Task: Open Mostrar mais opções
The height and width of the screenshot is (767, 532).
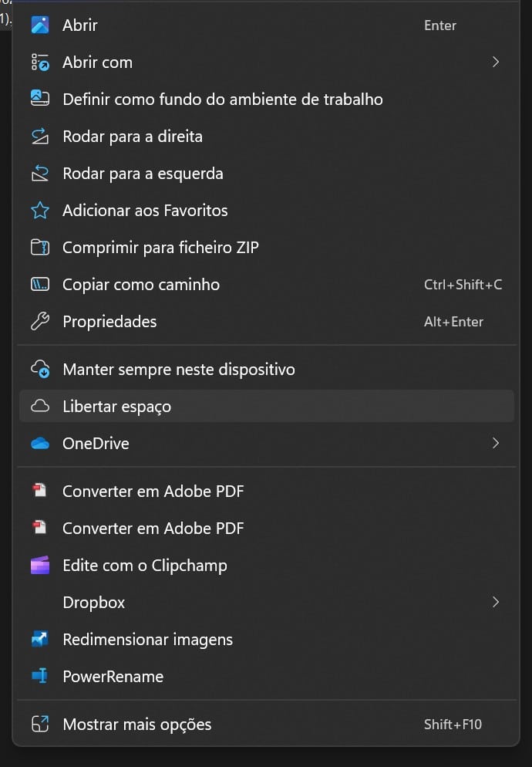Action: [136, 725]
